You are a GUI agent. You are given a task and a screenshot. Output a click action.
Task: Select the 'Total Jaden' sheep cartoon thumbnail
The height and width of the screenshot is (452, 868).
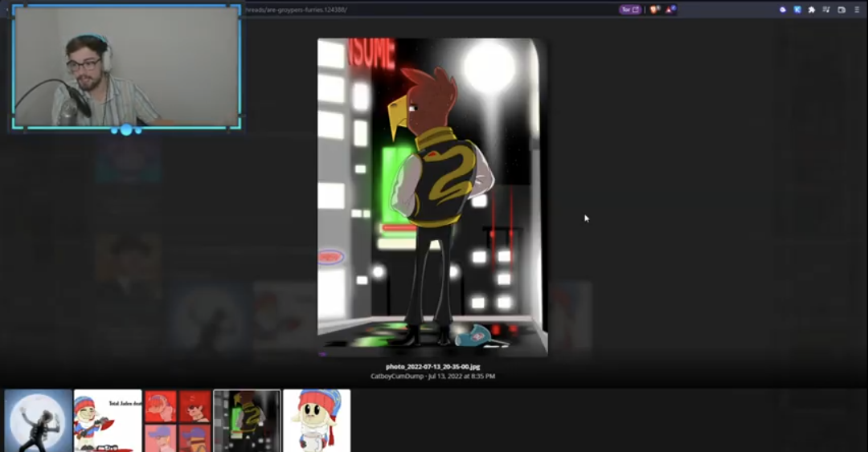[x=108, y=421]
